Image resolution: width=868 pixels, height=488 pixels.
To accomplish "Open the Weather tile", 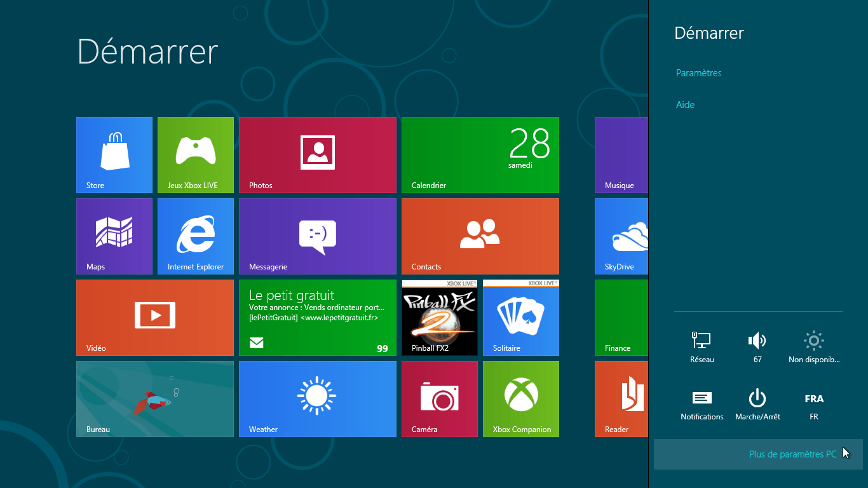I will tap(318, 399).
